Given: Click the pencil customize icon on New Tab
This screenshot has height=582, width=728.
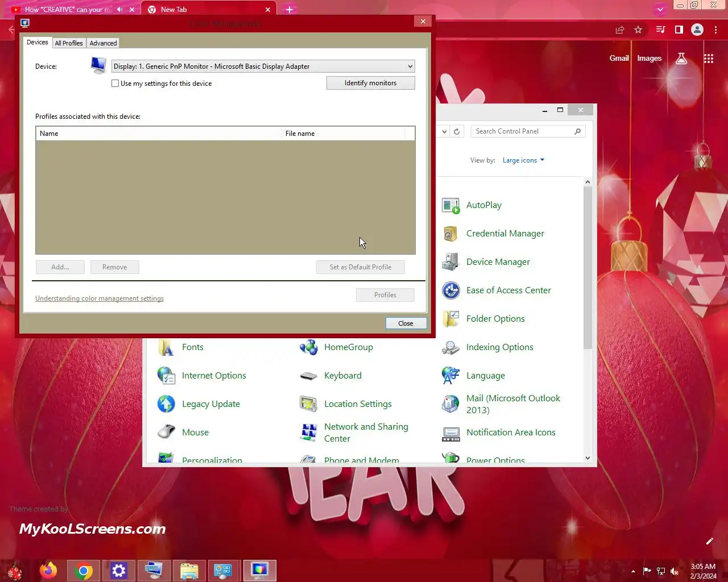Looking at the screenshot, I should 710,541.
